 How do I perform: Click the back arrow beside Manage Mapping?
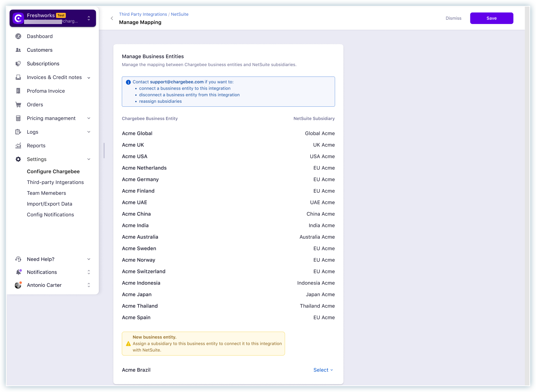[112, 18]
